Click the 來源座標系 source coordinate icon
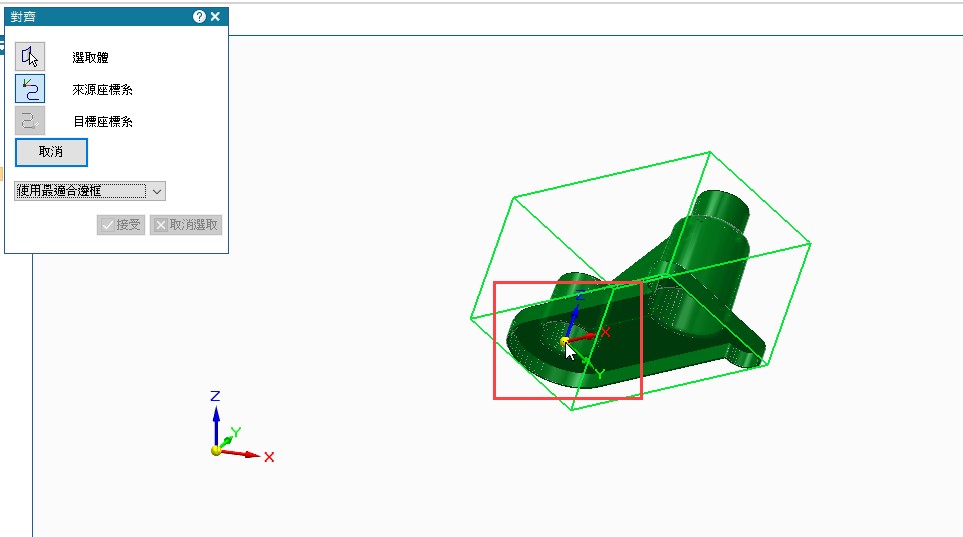This screenshot has width=963, height=537. [x=29, y=89]
